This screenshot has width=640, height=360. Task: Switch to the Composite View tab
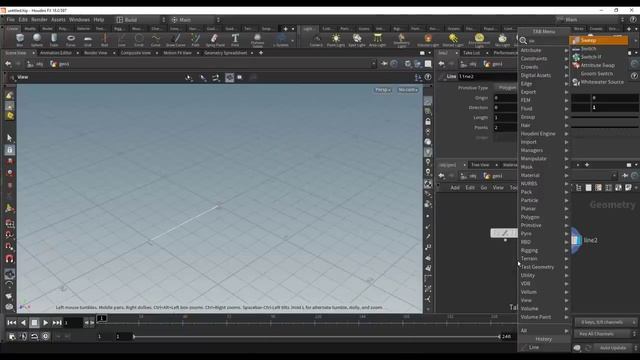(x=136, y=53)
